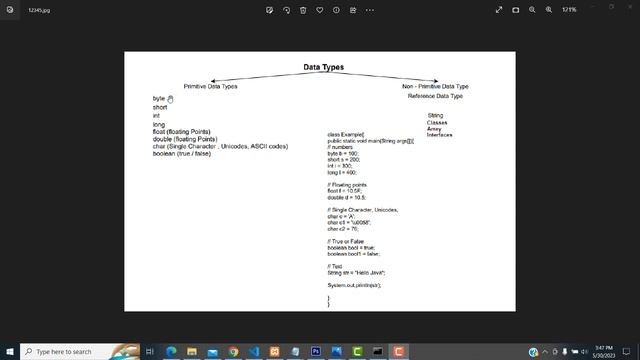Viewport: 640px width, 360px height.
Task: Open the Photos app icon at top-left
Action: click(x=10, y=10)
